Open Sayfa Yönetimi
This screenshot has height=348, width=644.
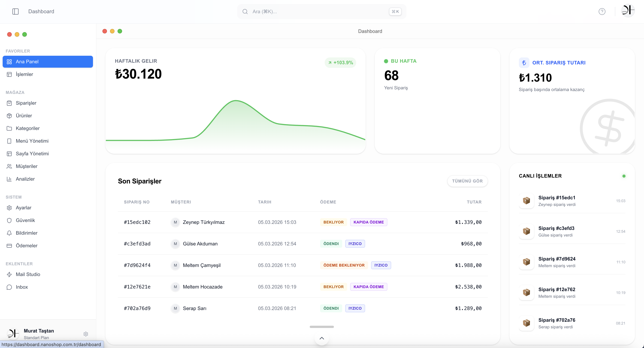(x=48, y=153)
